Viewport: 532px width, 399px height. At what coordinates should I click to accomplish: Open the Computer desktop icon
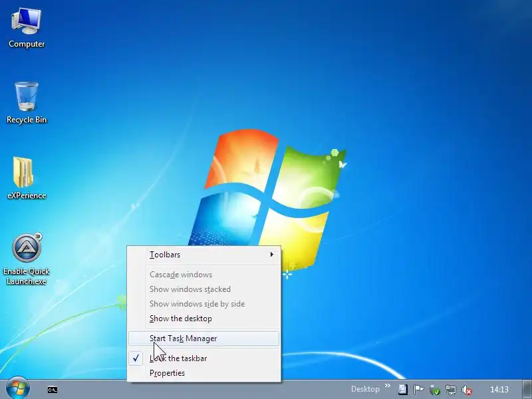[x=27, y=28]
